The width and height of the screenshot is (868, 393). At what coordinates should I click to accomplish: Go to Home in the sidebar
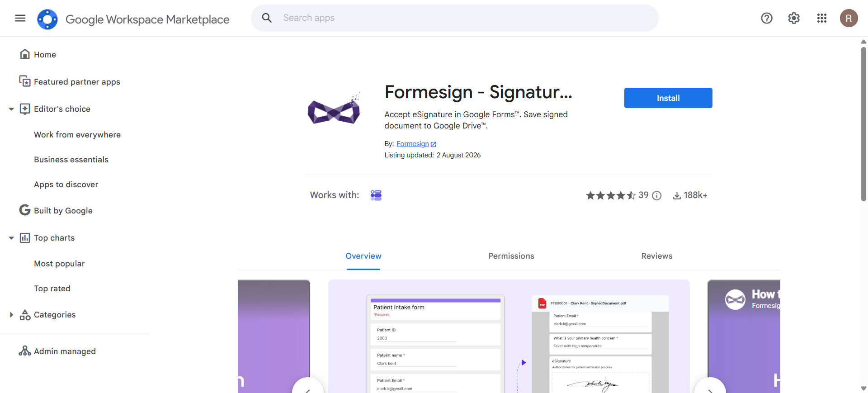pos(45,55)
